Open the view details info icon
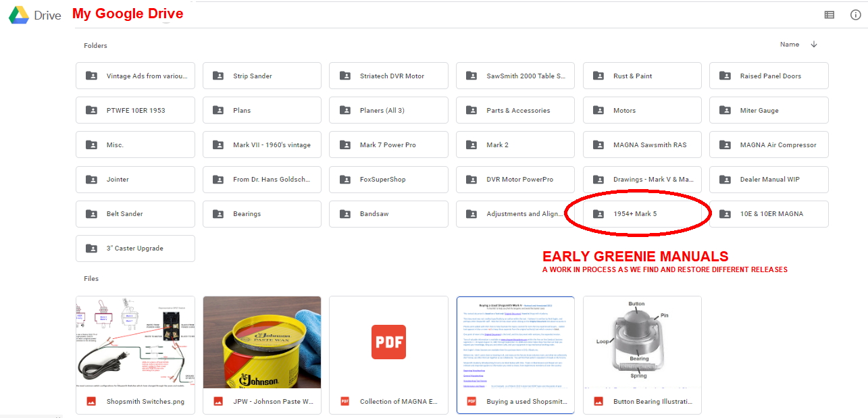Viewport: 868px width, 418px height. click(855, 15)
